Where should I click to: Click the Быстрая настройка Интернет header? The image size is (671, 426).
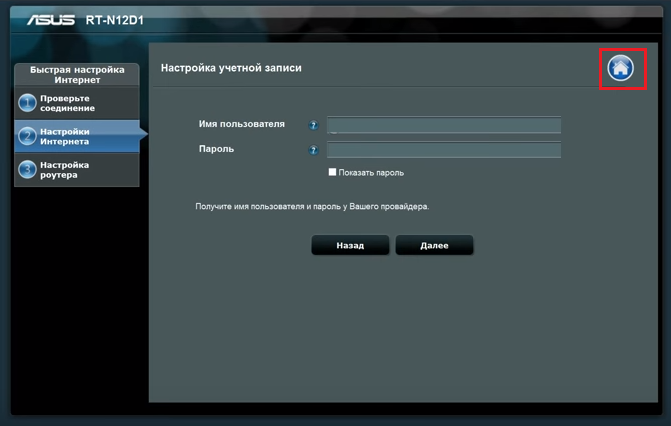[77, 75]
